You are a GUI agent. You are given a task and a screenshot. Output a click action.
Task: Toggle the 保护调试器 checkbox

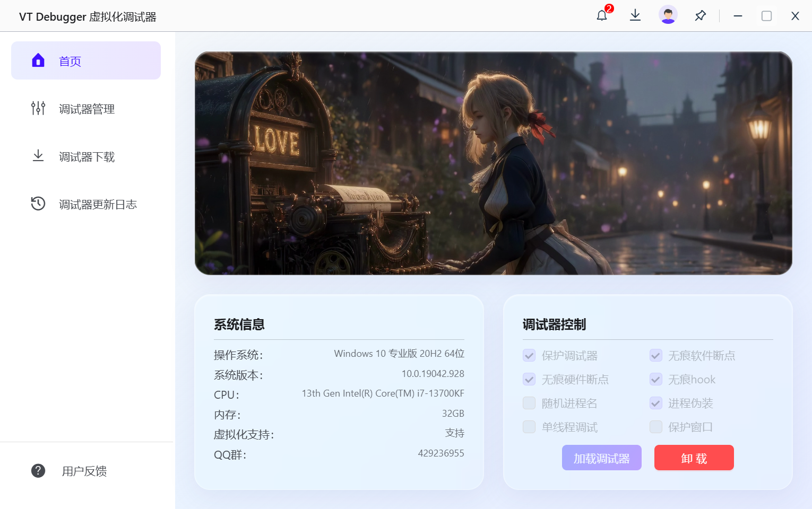pyautogui.click(x=529, y=355)
